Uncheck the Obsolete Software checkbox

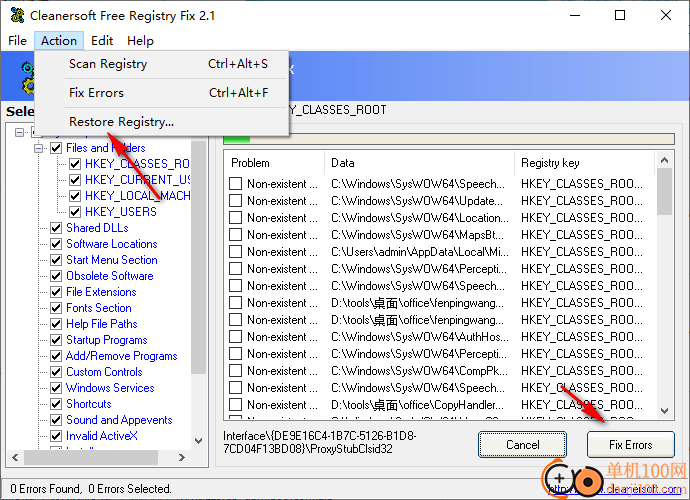pos(56,276)
